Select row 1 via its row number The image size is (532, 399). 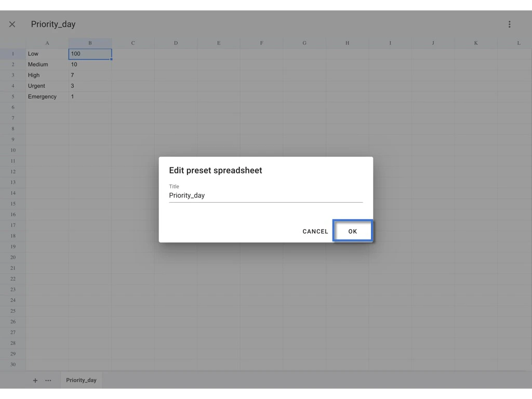[x=12, y=54]
